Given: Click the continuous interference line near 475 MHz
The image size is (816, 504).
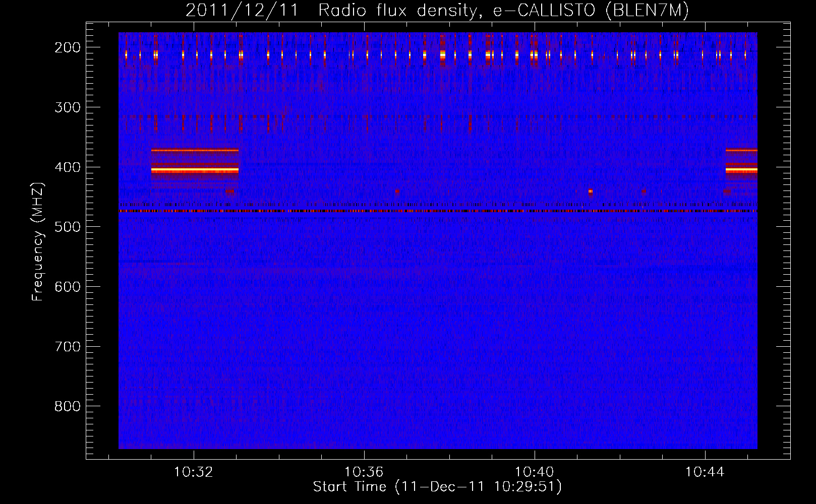Looking at the screenshot, I should pyautogui.click(x=438, y=211).
